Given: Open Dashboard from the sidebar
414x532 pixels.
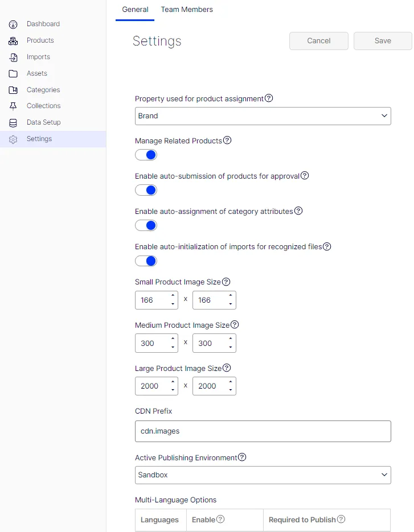Looking at the screenshot, I should click(x=53, y=24).
